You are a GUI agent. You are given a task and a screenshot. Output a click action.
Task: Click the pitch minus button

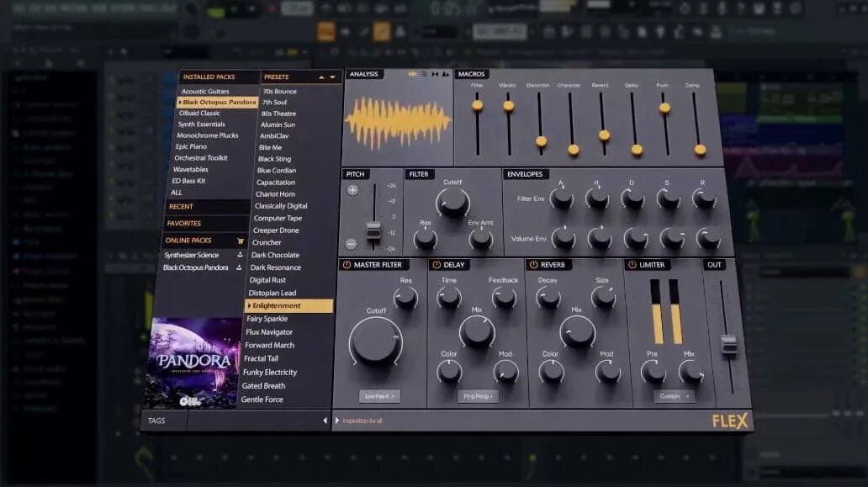[351, 244]
